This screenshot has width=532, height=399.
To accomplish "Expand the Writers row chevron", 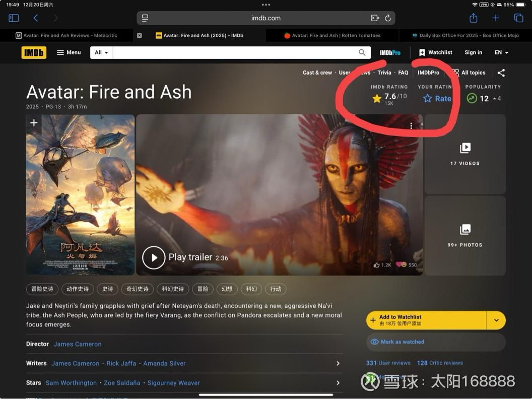I will pos(338,363).
